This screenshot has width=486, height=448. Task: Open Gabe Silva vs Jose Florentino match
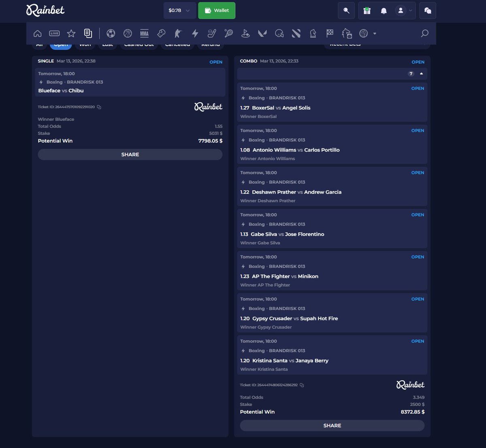287,234
